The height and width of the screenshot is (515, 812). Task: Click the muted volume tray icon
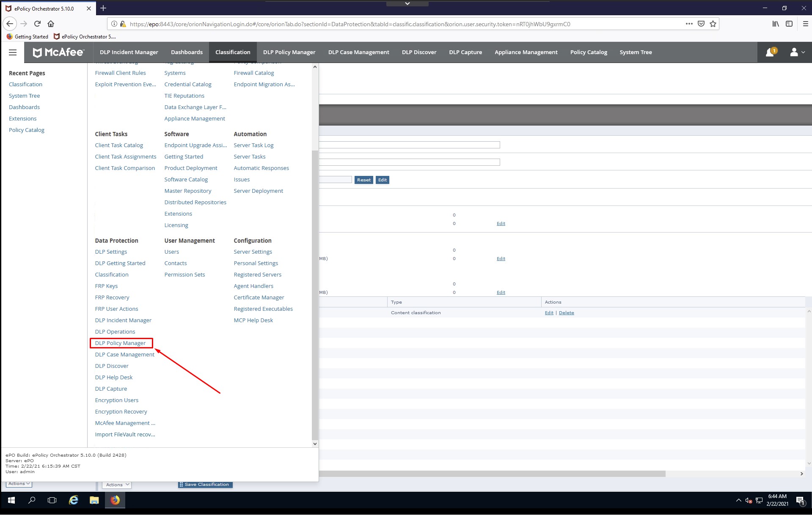click(x=749, y=501)
